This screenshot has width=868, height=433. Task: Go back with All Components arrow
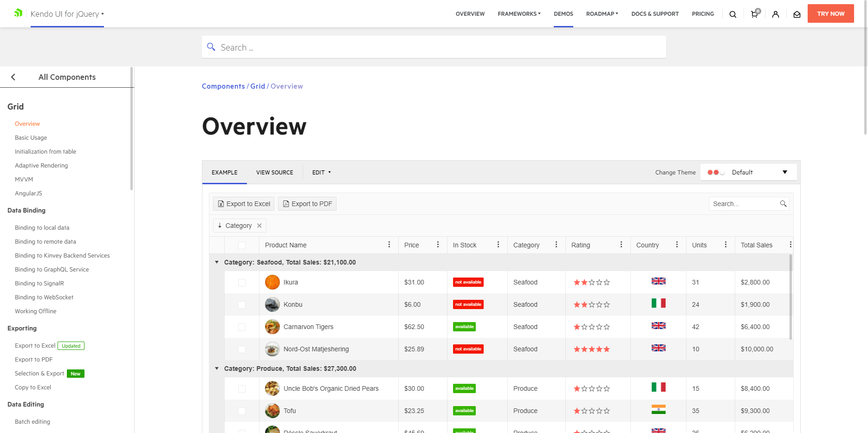click(x=13, y=77)
